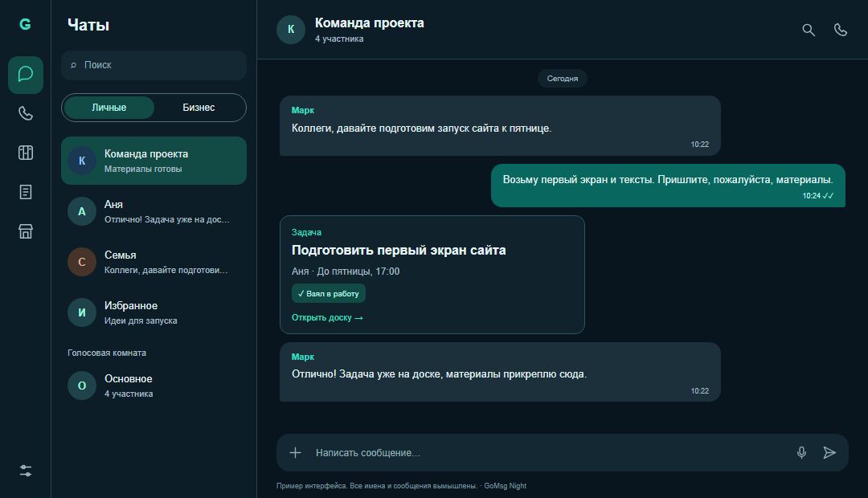Viewport: 868px width, 498px height.
Task: Click the О avatar of Основное room
Action: coord(82,386)
